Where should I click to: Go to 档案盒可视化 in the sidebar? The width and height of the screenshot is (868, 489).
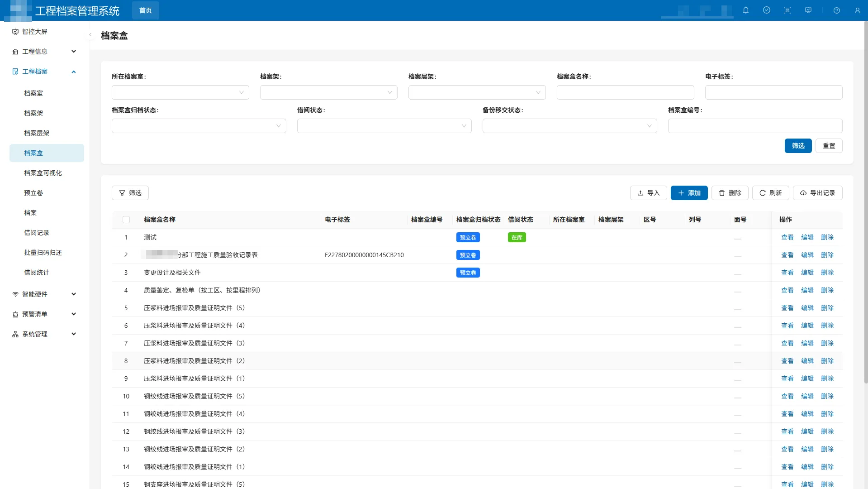[x=43, y=173]
